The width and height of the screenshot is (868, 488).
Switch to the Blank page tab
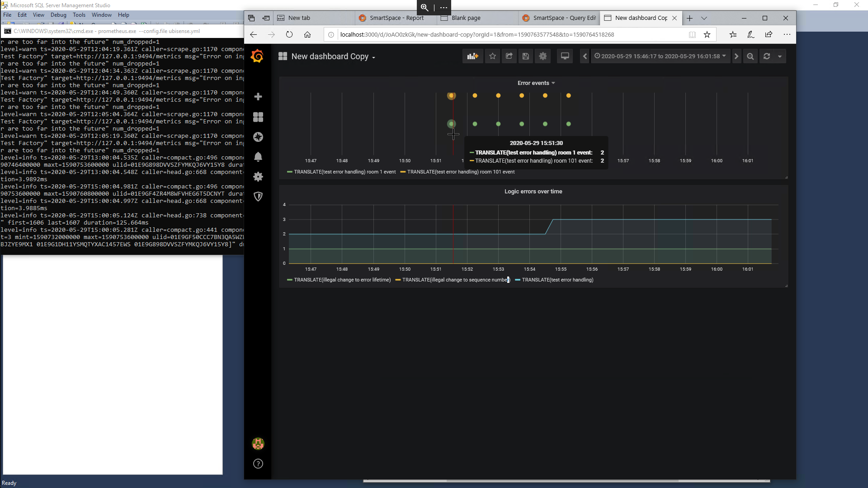(477, 18)
